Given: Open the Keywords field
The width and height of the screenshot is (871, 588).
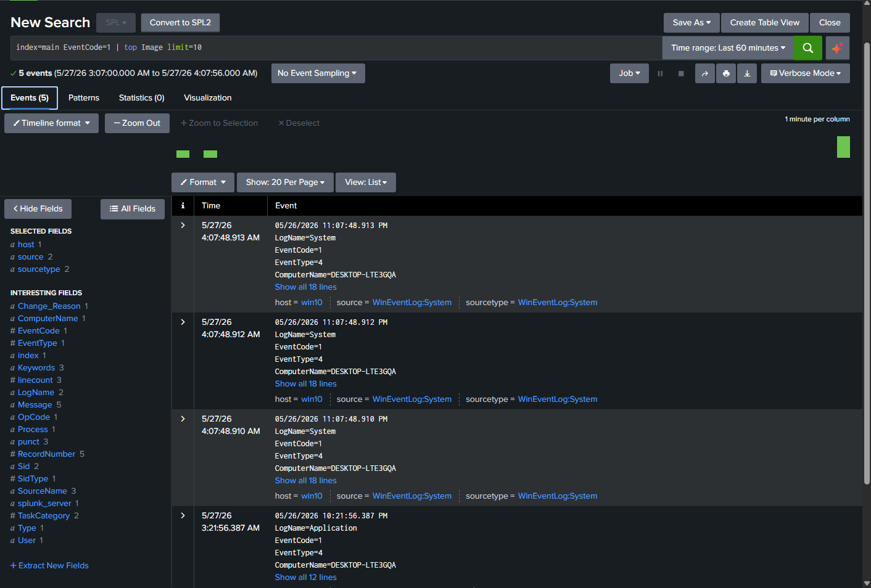Looking at the screenshot, I should click(36, 368).
